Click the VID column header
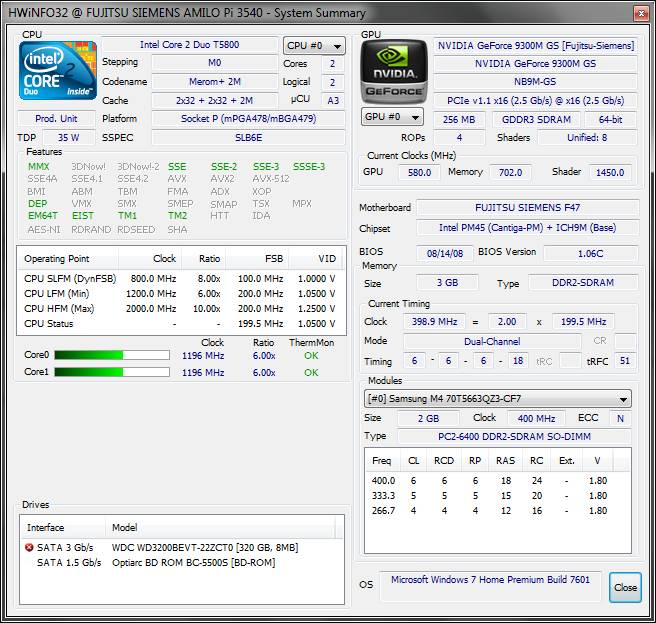 [316, 259]
